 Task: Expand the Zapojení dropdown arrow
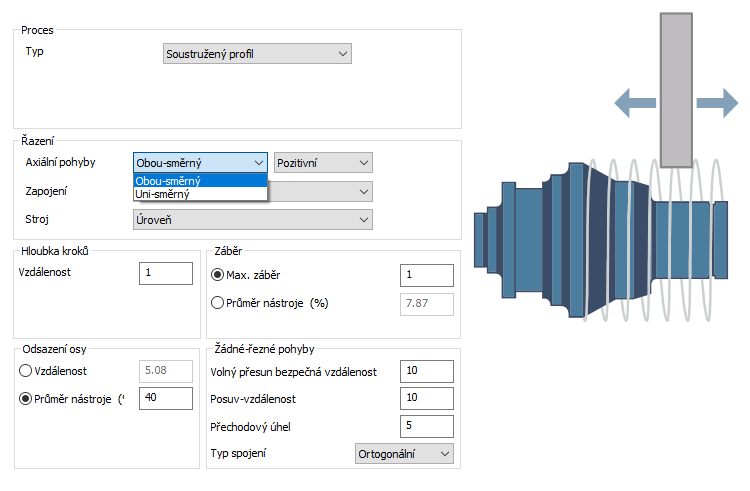[x=364, y=192]
